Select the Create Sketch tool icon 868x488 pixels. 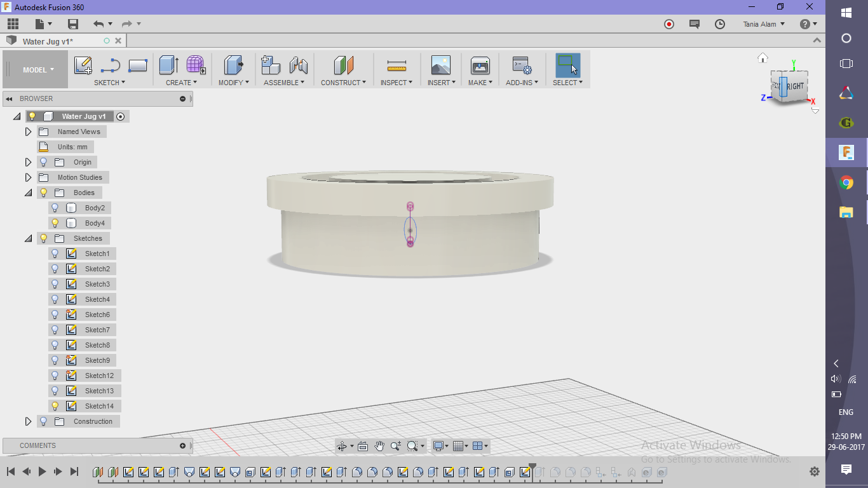click(x=83, y=65)
